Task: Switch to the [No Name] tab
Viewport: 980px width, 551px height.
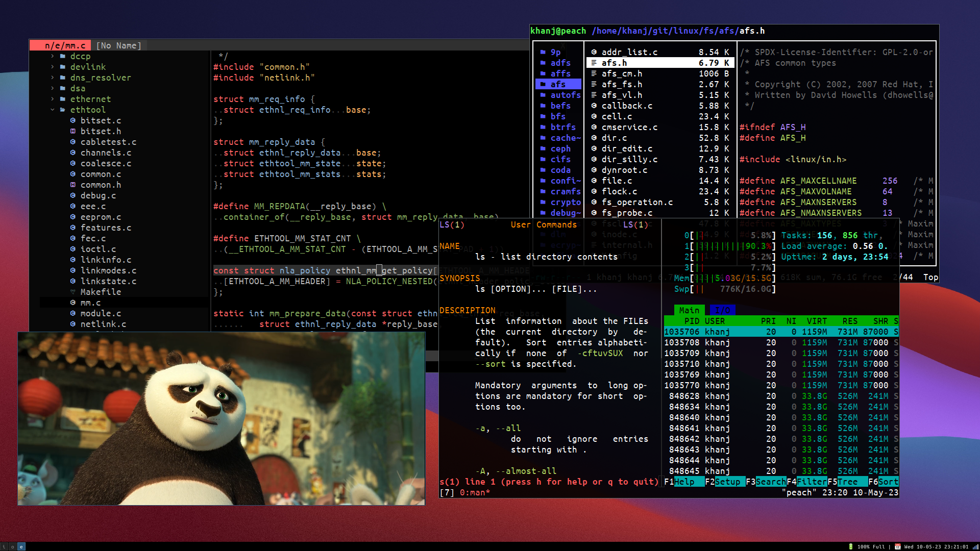Action: pyautogui.click(x=118, y=45)
